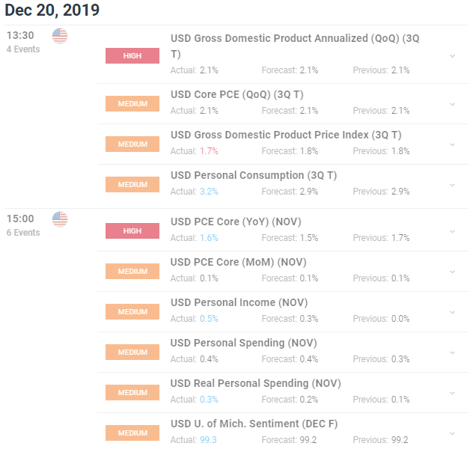Expand the U. of Mich. Sentiment chevron
Image resolution: width=476 pixels, height=455 pixels.
tap(452, 433)
